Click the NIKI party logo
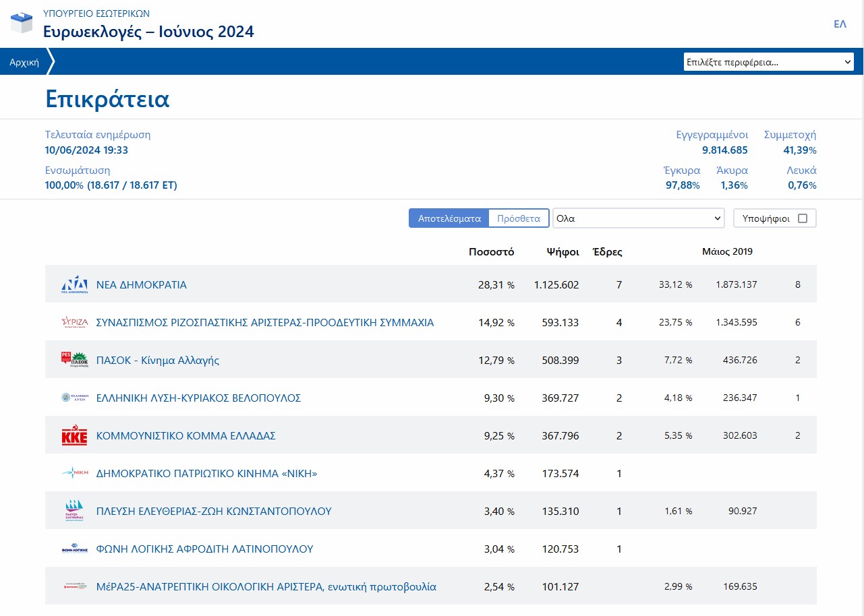 pyautogui.click(x=74, y=473)
